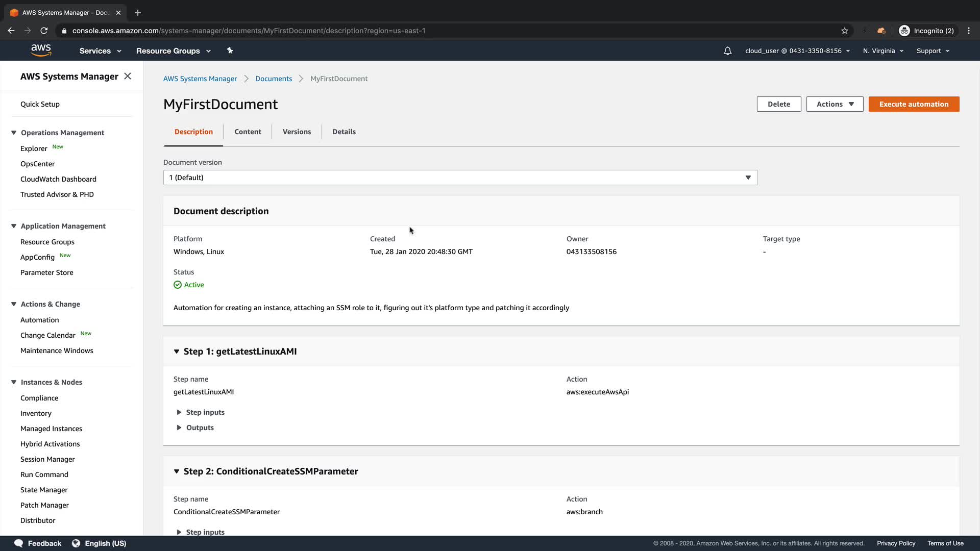Open the Document version dropdown
The image size is (980, 551).
coord(460,178)
